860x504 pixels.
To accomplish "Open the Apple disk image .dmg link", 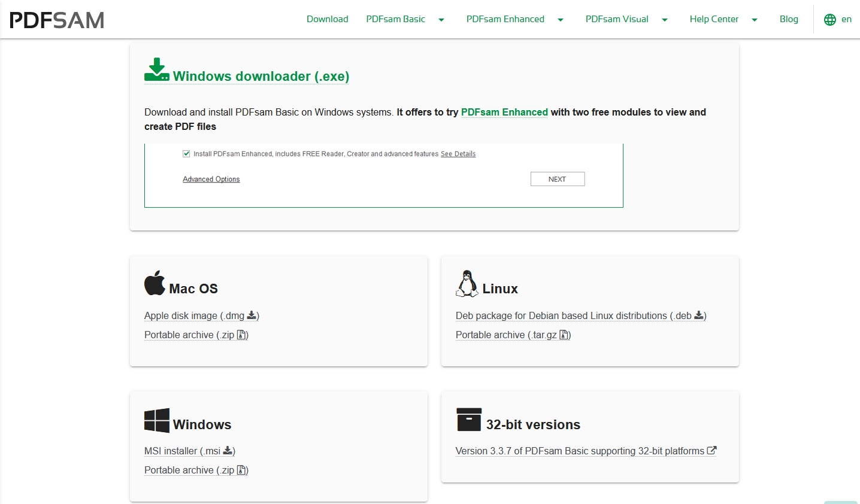I will coord(201,315).
